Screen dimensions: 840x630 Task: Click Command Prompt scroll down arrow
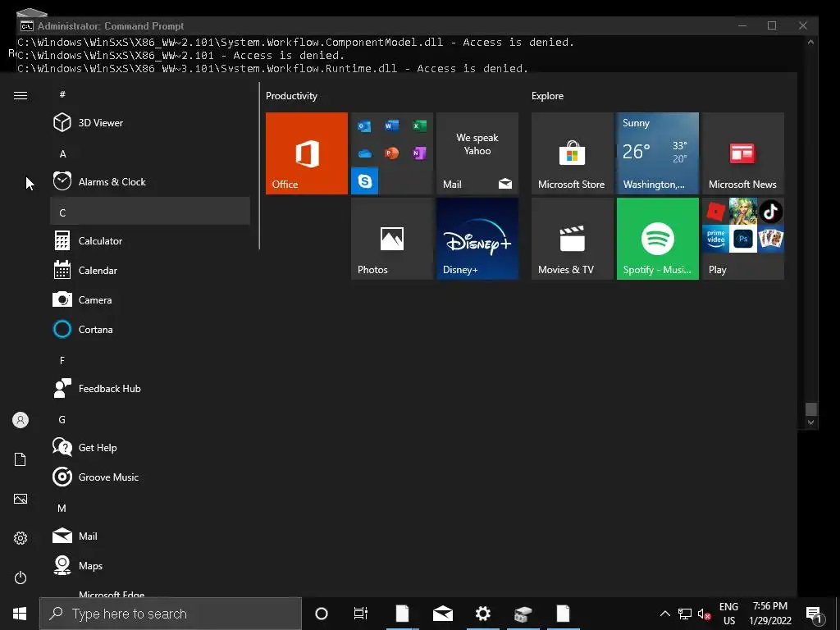pyautogui.click(x=811, y=422)
